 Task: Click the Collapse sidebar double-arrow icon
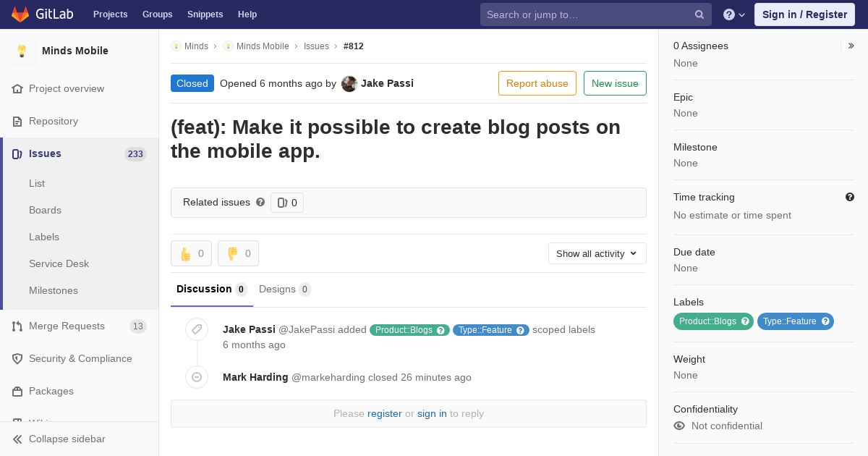(17, 439)
